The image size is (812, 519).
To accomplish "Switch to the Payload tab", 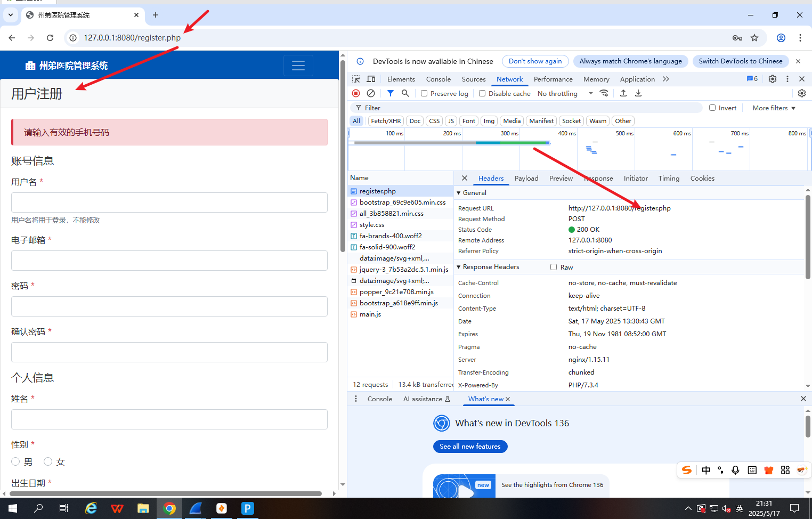I will click(x=526, y=178).
